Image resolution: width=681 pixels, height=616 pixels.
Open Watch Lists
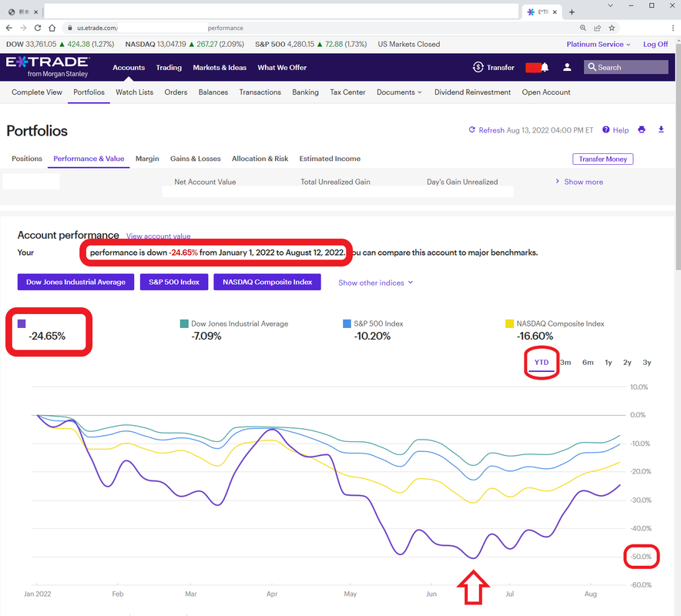click(x=134, y=92)
